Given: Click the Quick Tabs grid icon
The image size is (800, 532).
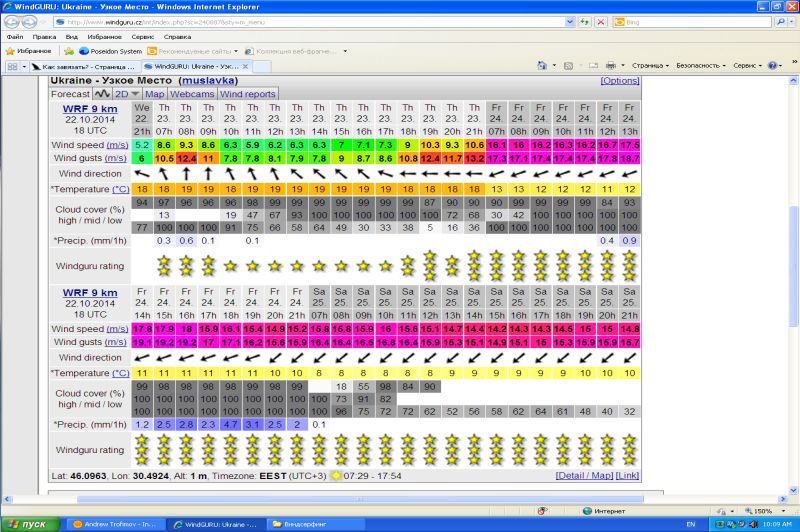Looking at the screenshot, I should point(12,66).
